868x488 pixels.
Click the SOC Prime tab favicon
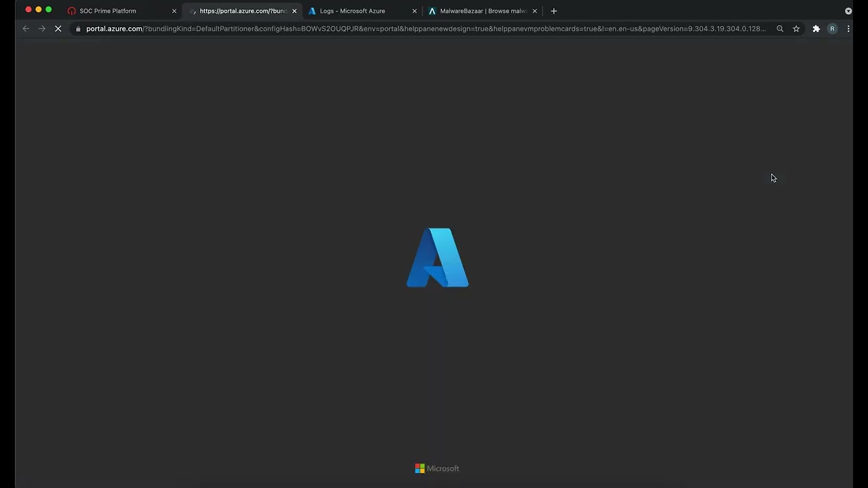coord(72,11)
